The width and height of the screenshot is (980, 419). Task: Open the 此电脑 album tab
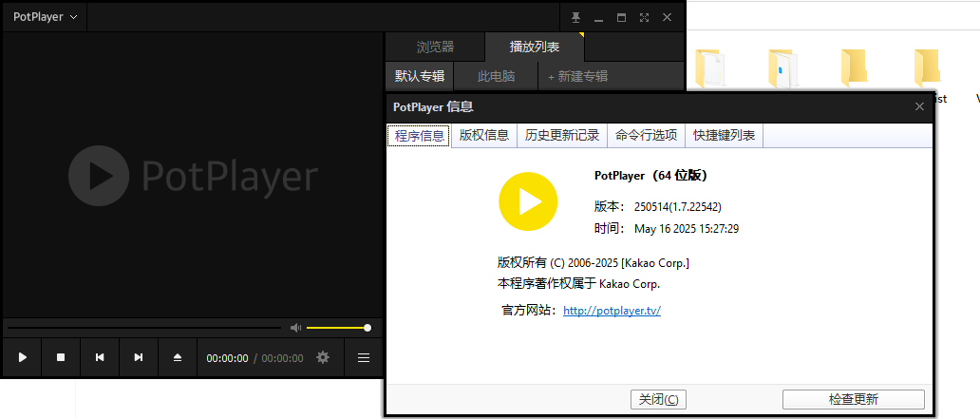click(x=496, y=76)
